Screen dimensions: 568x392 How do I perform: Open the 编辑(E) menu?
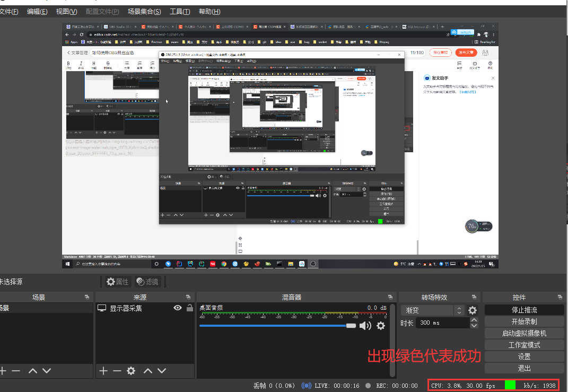pyautogui.click(x=37, y=12)
